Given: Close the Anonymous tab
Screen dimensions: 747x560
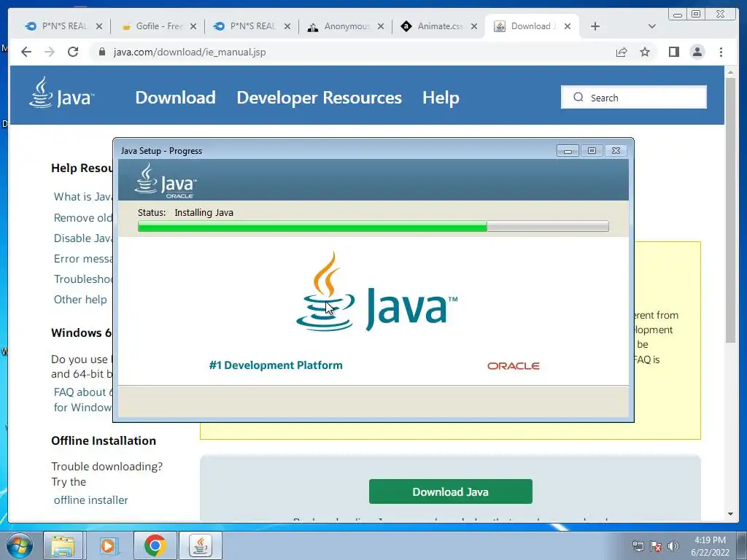Looking at the screenshot, I should pos(381,26).
